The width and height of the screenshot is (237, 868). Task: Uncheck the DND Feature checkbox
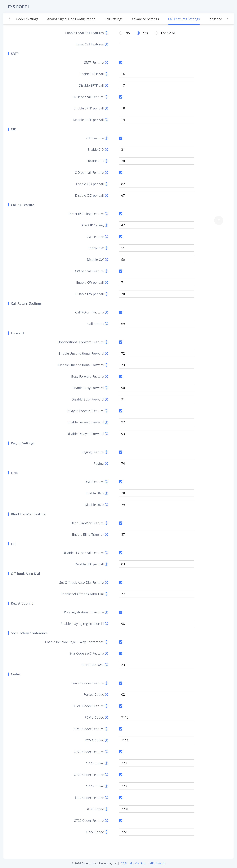[121, 482]
